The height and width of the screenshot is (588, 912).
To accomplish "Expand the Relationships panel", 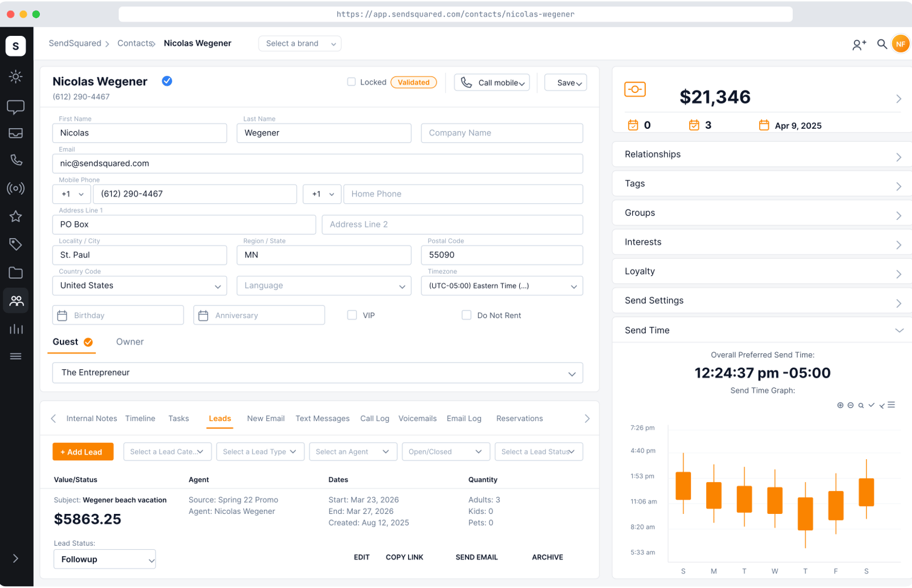I will point(762,154).
